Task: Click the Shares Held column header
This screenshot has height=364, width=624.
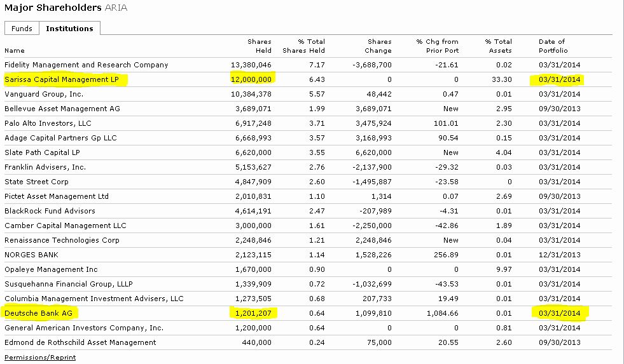Action: (x=259, y=46)
